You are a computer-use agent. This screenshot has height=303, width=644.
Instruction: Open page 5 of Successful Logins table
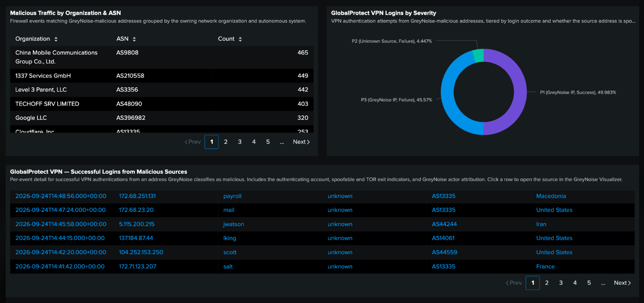coord(589,283)
